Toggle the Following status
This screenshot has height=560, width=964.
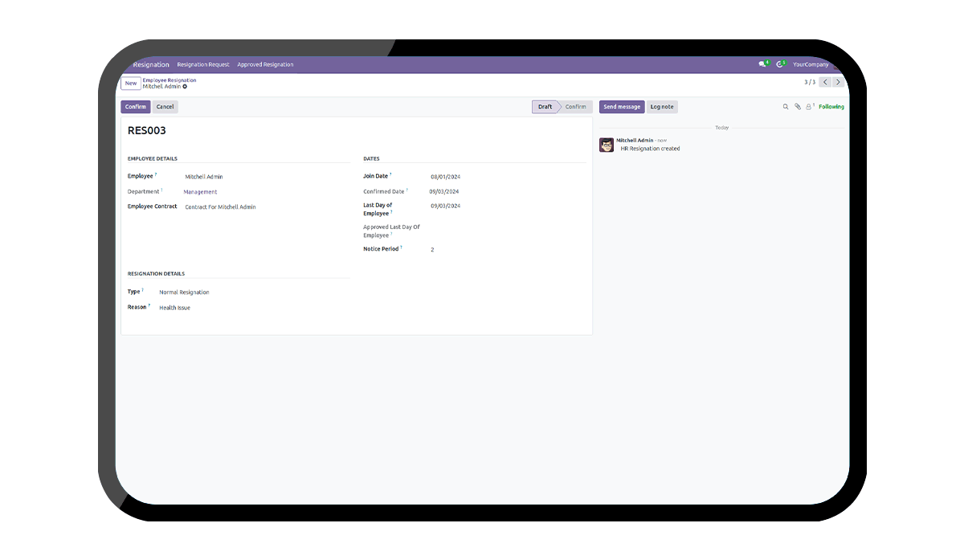point(831,107)
